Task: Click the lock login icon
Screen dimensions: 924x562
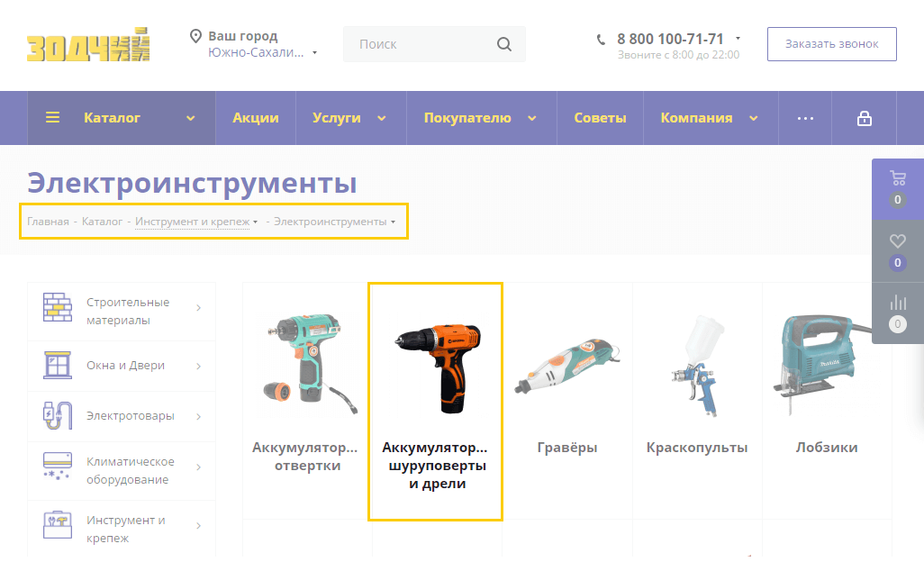Action: coord(864,118)
